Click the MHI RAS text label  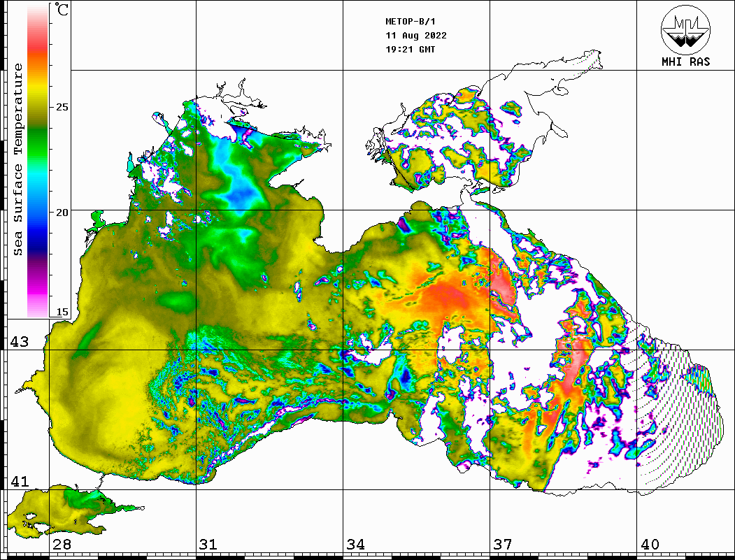[685, 62]
